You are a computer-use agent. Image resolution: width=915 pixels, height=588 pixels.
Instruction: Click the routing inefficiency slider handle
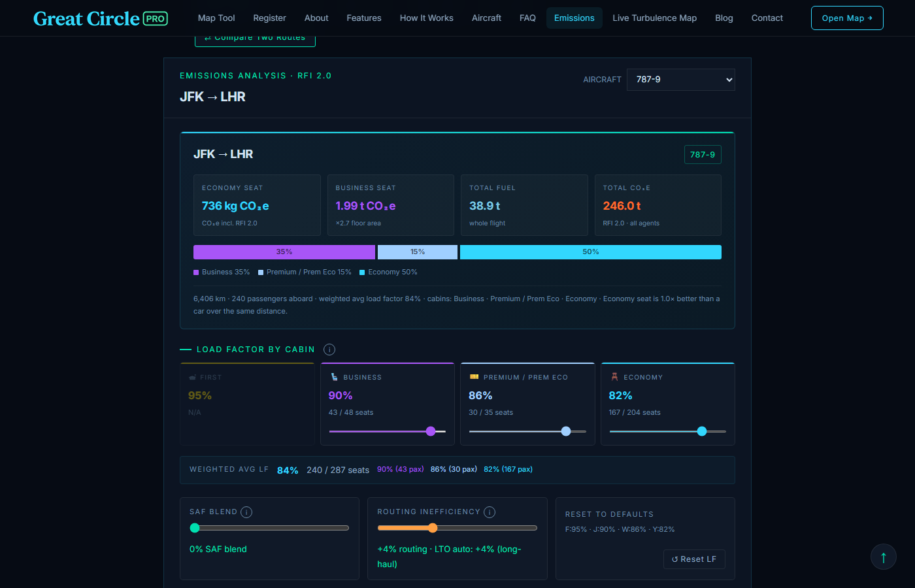(433, 528)
